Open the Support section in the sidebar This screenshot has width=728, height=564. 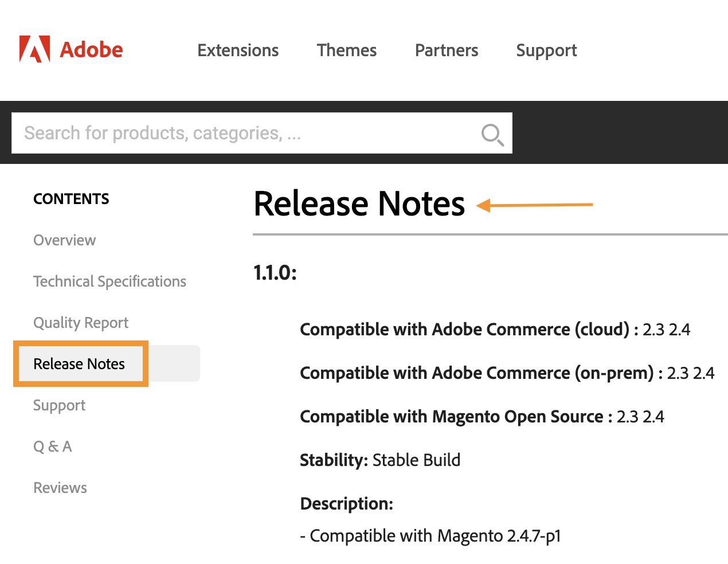59,405
